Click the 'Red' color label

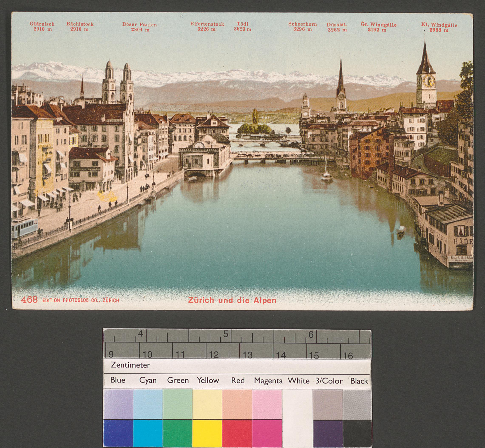[x=238, y=381]
